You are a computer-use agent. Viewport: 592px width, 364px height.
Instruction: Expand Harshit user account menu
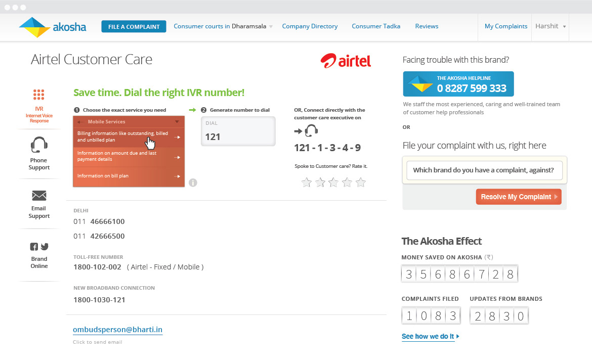[564, 26]
